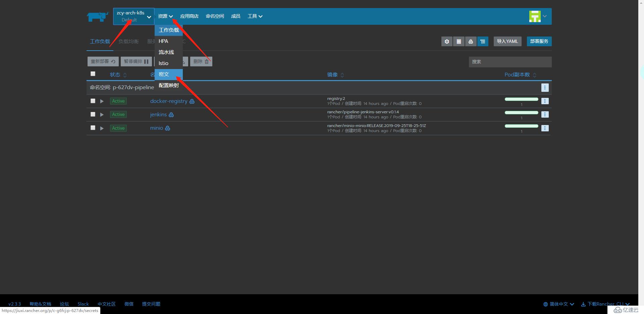Expand the jenkins row details

pyautogui.click(x=102, y=115)
